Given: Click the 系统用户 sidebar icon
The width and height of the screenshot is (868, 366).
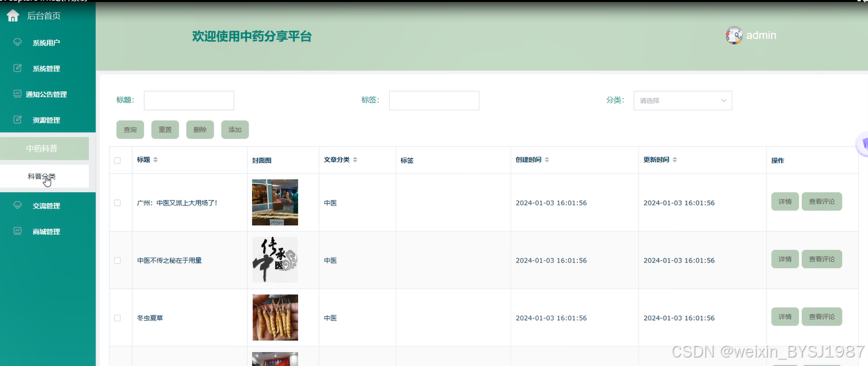Looking at the screenshot, I should 18,42.
